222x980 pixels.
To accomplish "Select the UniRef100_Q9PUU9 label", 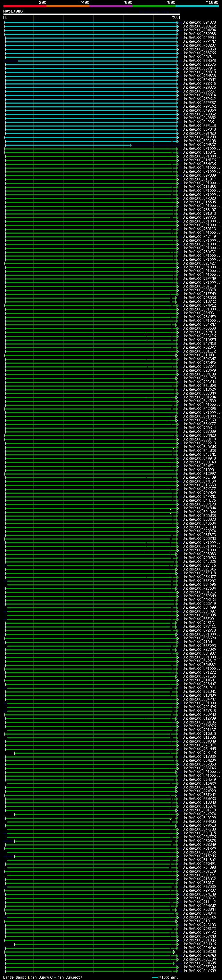I will point(199,175).
